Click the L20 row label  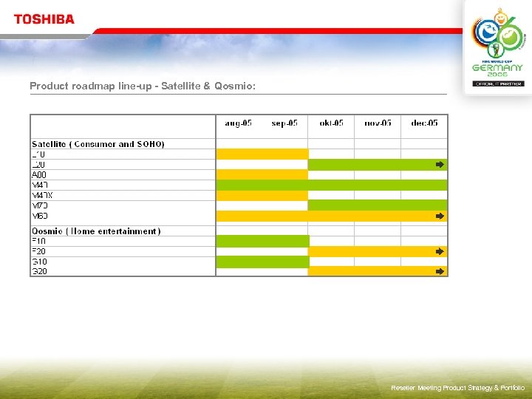[38, 165]
